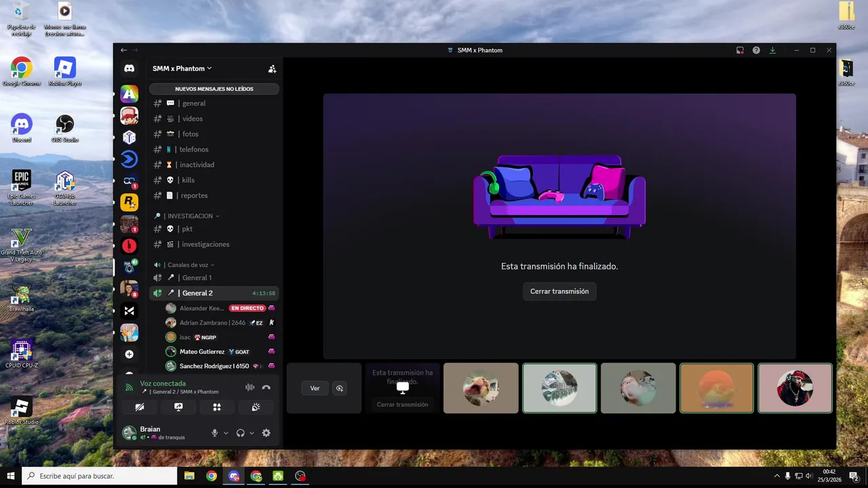This screenshot has width=868, height=488.
Task: Toggle screen sharing button
Action: [x=178, y=407]
